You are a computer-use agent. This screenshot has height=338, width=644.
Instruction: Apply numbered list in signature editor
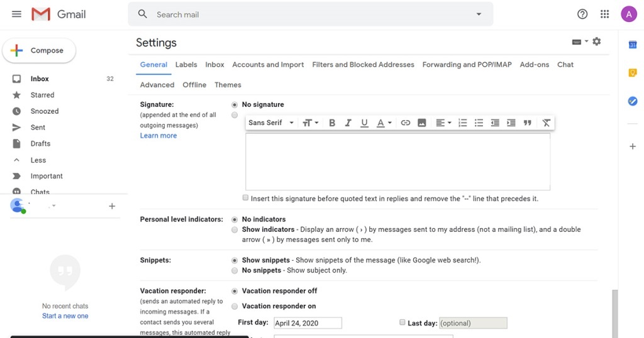click(462, 123)
